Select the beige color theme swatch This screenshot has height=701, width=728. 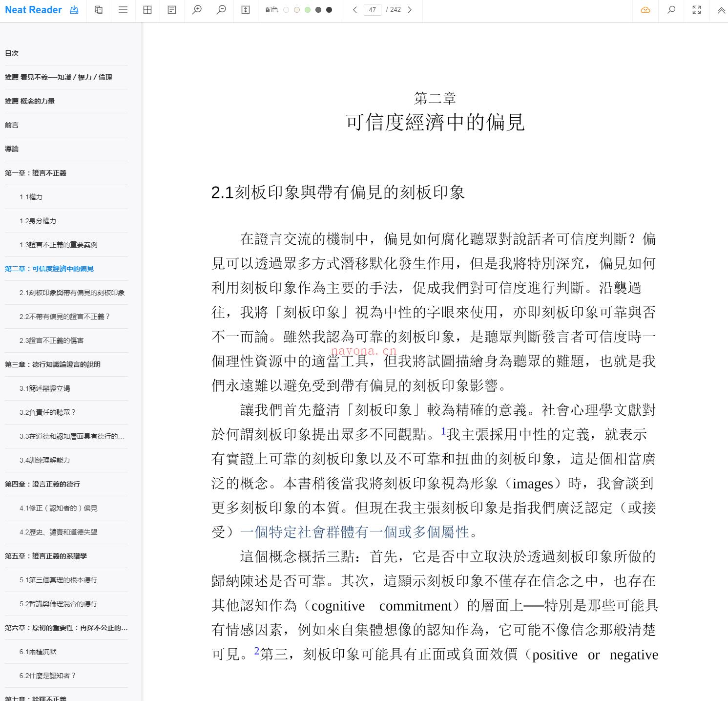[x=297, y=10]
